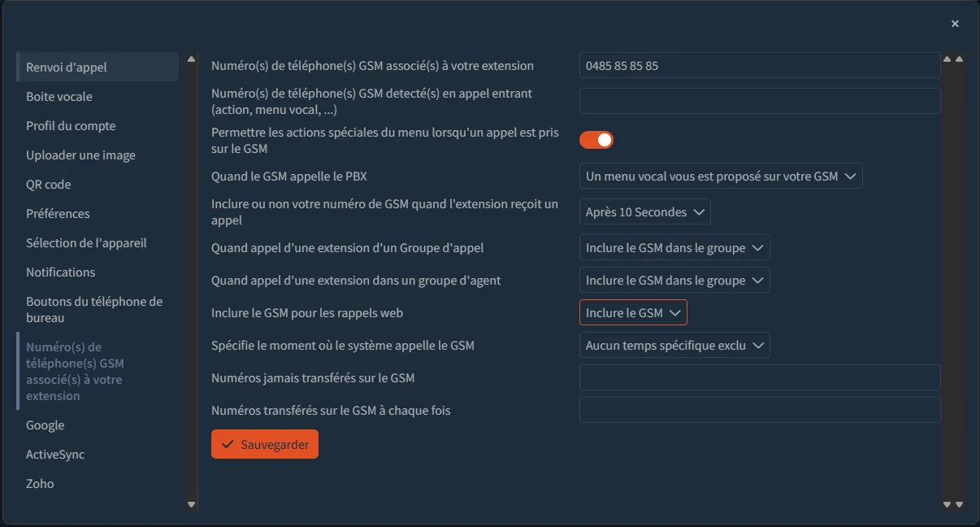Close the settings dialog with the X
Viewport: 980px width, 527px height.
pyautogui.click(x=955, y=24)
